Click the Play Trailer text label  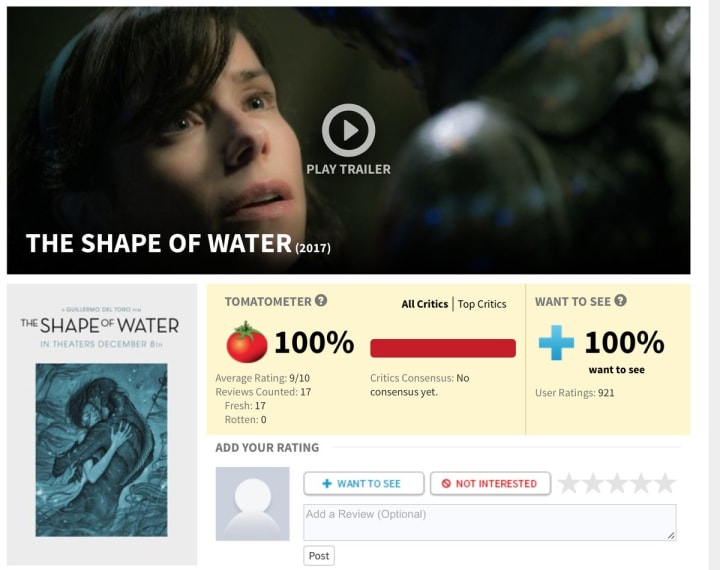coord(348,169)
